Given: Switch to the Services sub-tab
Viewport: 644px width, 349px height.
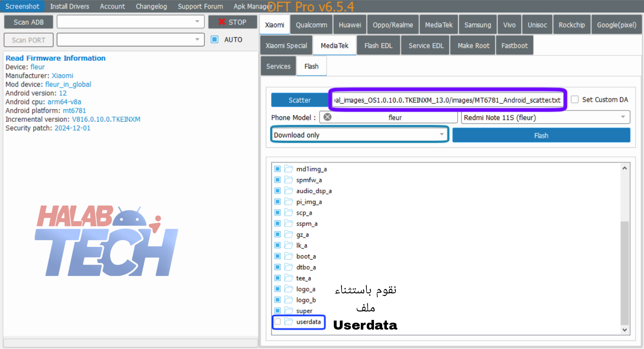Looking at the screenshot, I should point(278,66).
